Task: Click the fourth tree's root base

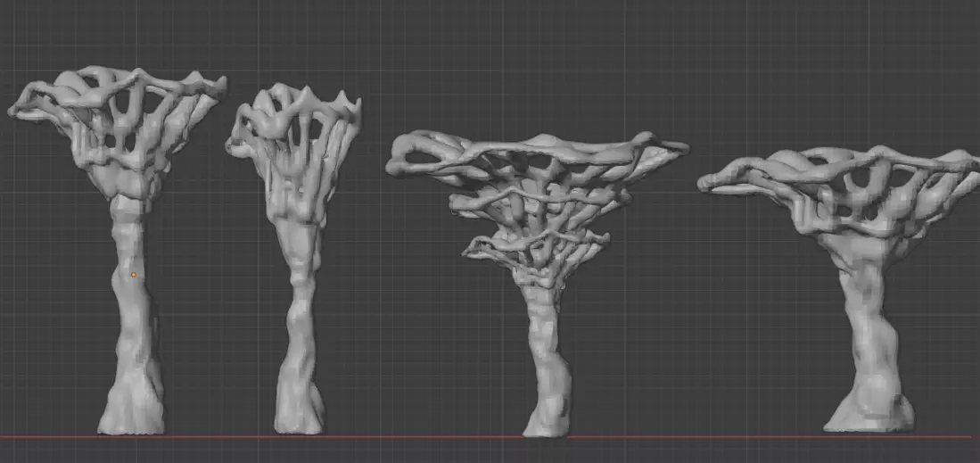Action: tap(869, 414)
